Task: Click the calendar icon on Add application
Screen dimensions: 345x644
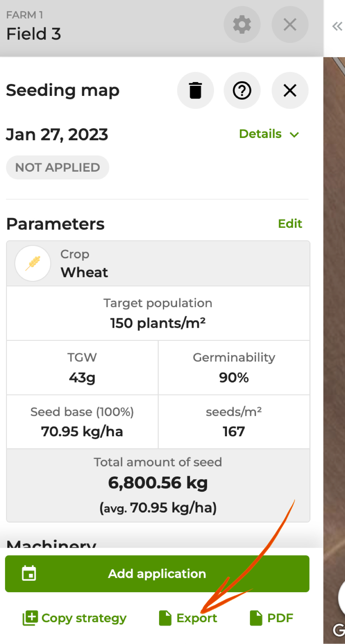Action: [x=29, y=573]
